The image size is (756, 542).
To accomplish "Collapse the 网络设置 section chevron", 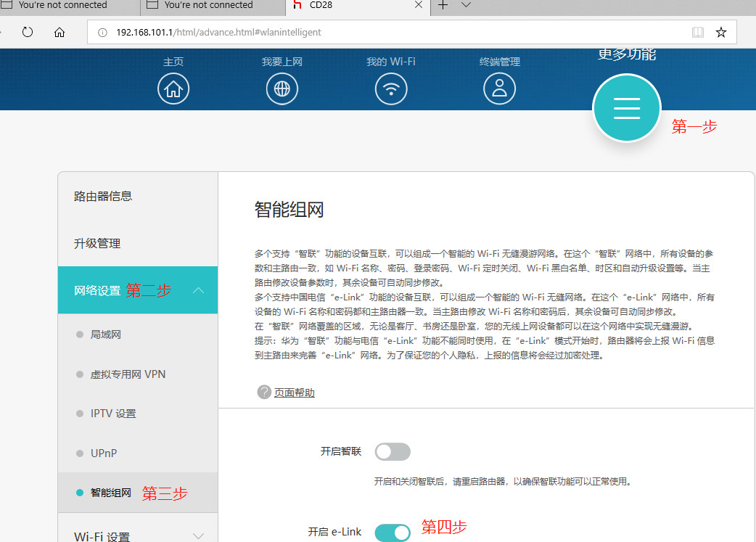I will coord(199,290).
